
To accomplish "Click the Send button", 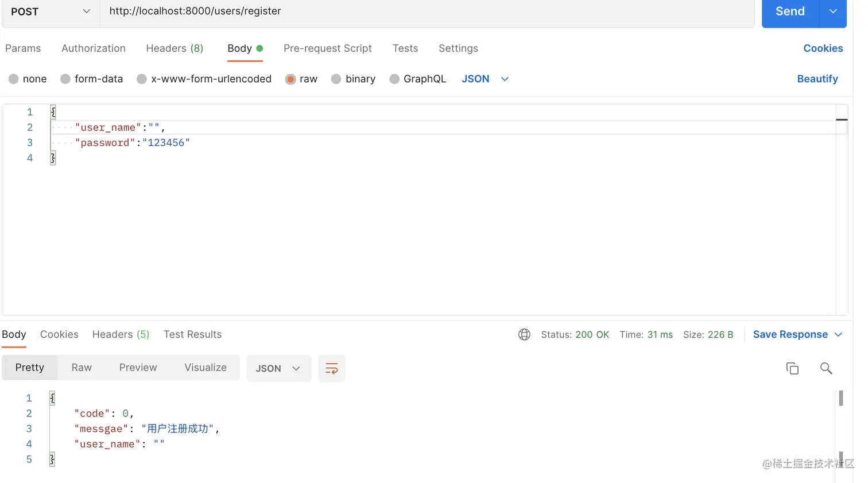I will (x=790, y=11).
